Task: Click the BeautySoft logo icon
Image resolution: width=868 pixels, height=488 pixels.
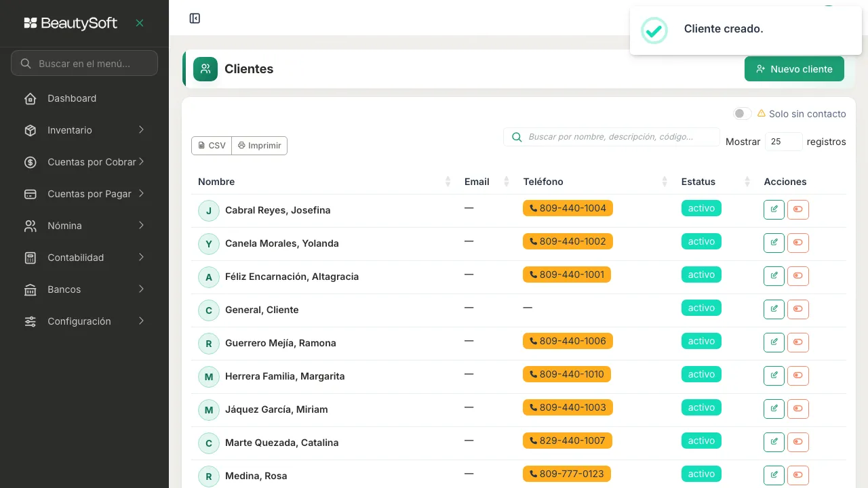Action: [x=31, y=23]
